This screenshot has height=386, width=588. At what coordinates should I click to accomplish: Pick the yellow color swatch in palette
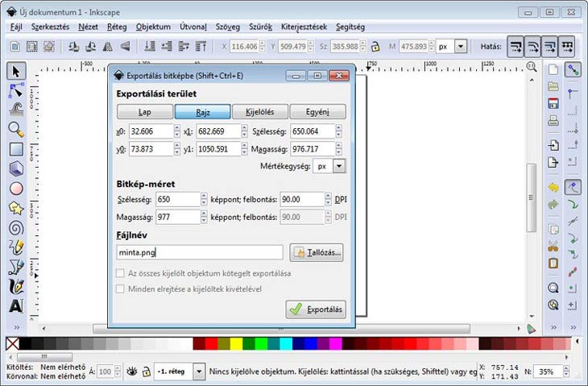(x=236, y=345)
